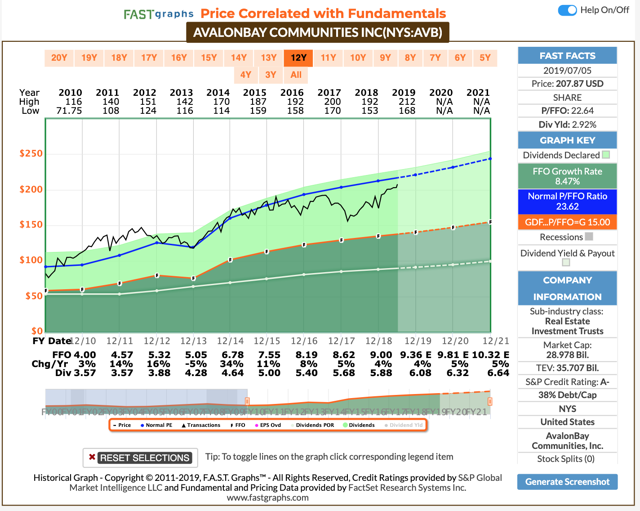Click the Dividend Yield & Payout swatch
This screenshot has height=511, width=640.
point(566,262)
